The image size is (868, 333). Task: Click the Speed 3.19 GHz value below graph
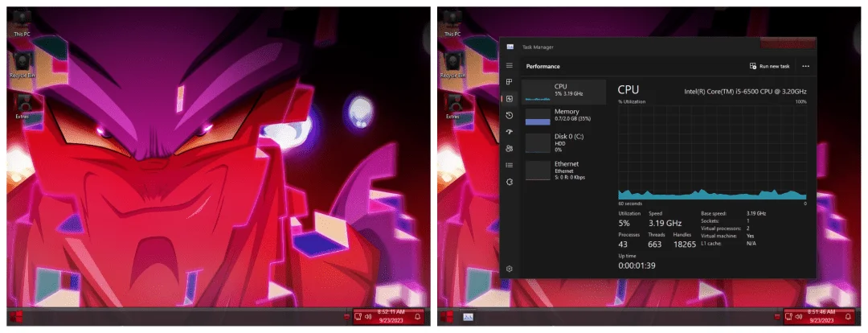coord(665,224)
